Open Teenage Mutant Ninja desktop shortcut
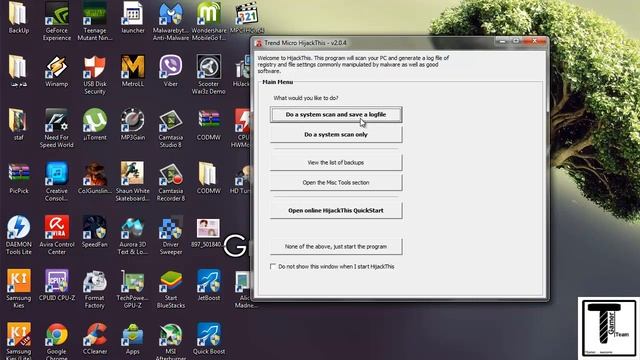Viewport: 640px width, 360px height. pyautogui.click(x=95, y=21)
